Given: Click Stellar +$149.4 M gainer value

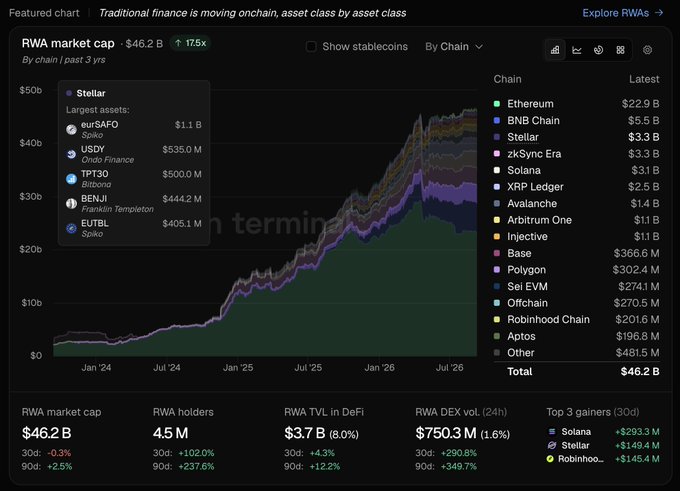Looking at the screenshot, I should point(637,445).
